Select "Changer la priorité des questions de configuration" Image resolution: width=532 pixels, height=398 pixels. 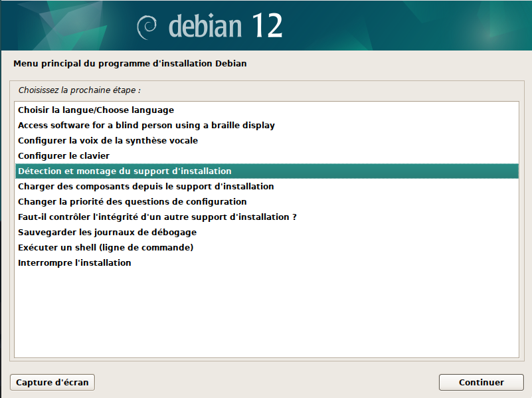point(267,201)
